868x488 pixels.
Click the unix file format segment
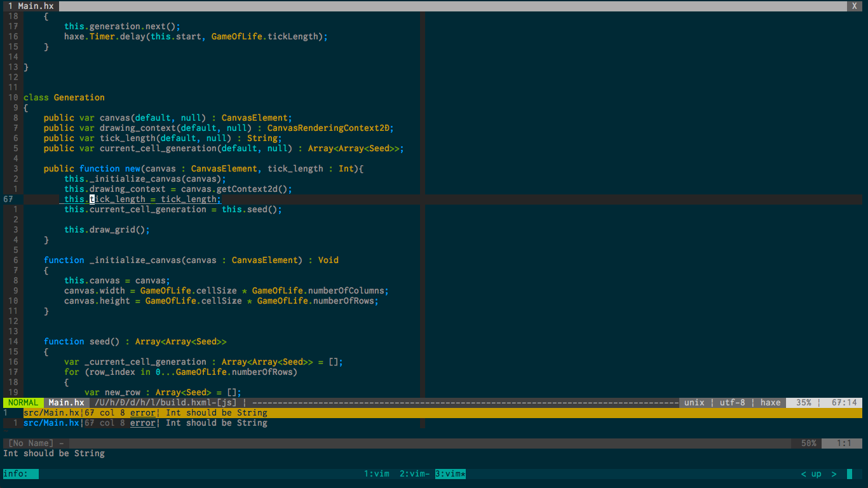(x=694, y=402)
